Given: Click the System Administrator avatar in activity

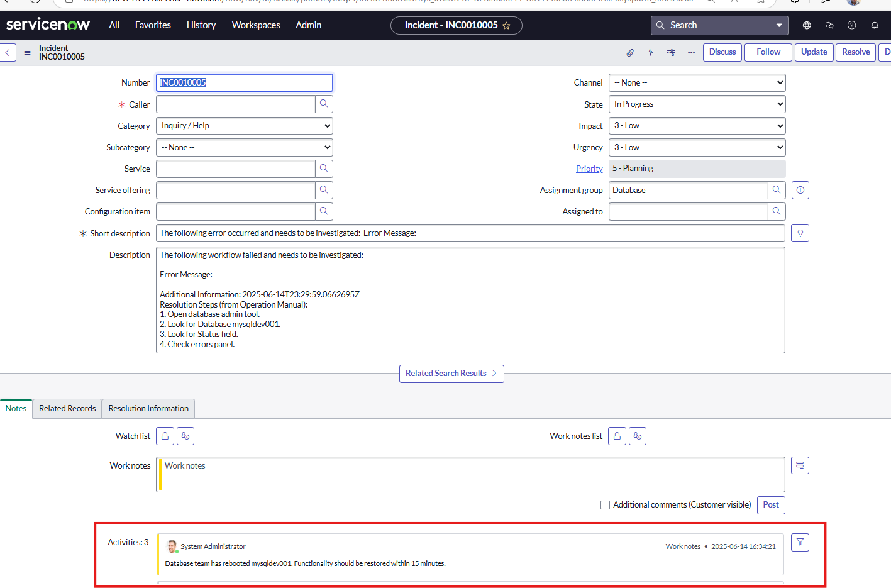Looking at the screenshot, I should pos(172,546).
